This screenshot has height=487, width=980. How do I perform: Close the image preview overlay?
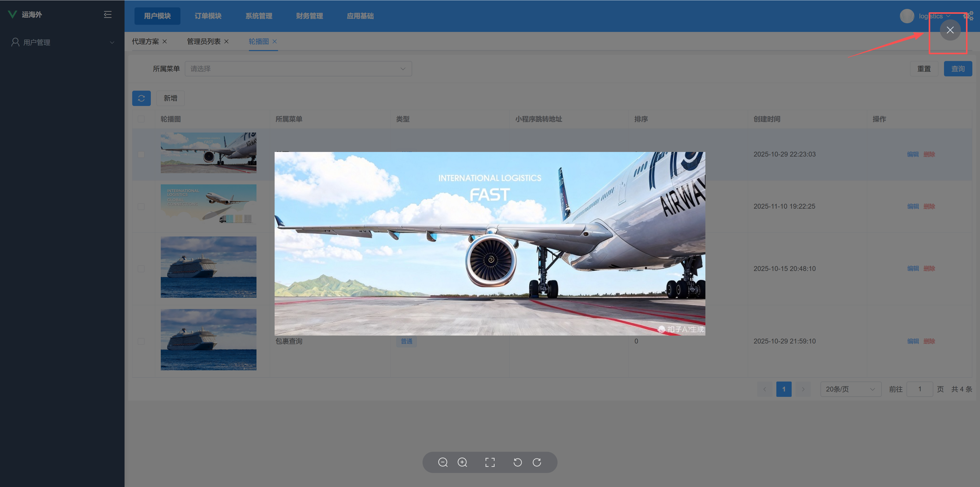[950, 30]
